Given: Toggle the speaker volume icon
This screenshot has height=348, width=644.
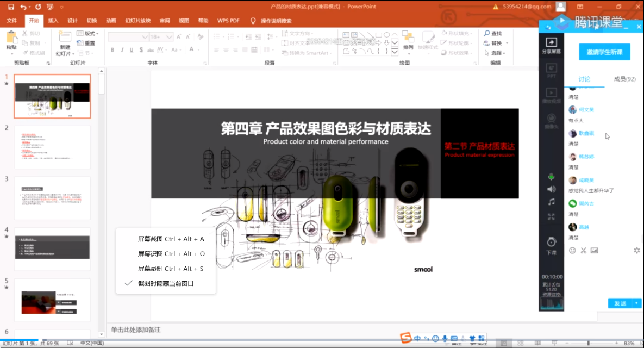Looking at the screenshot, I should pyautogui.click(x=551, y=189).
